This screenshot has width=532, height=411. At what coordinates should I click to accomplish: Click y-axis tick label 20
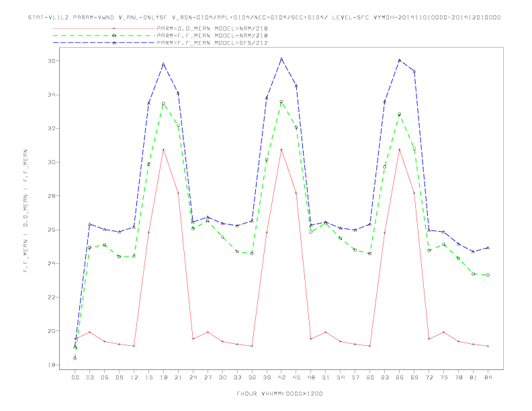click(x=52, y=331)
